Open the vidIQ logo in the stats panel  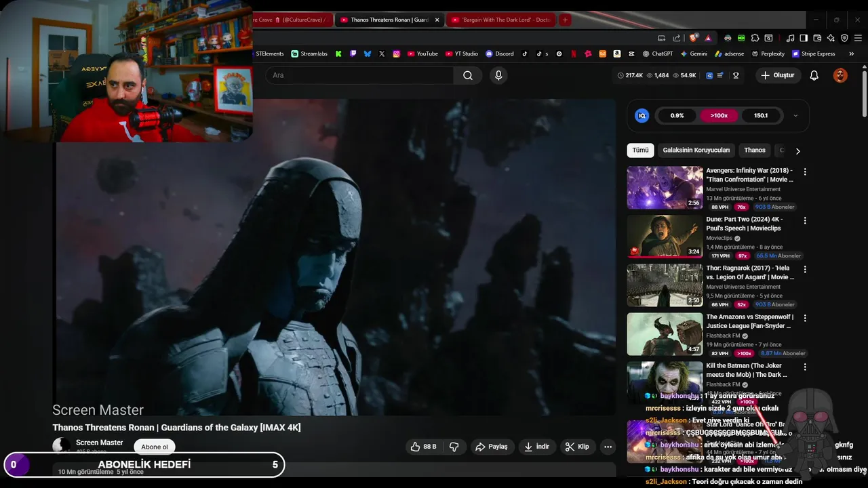(642, 115)
